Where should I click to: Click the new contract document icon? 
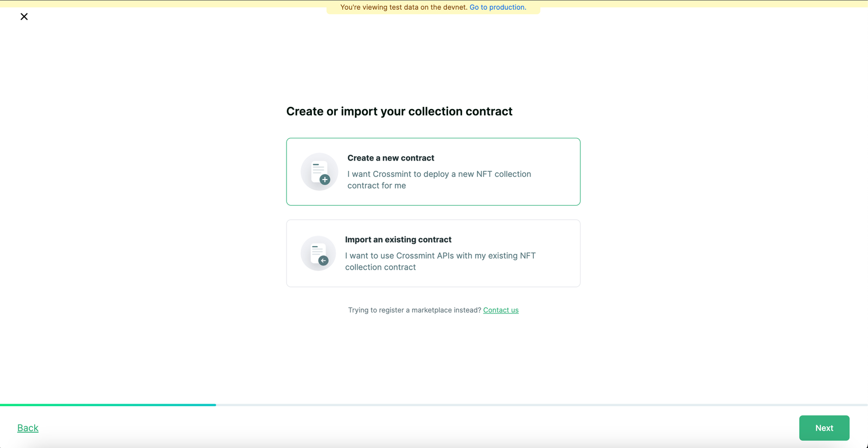(318, 170)
